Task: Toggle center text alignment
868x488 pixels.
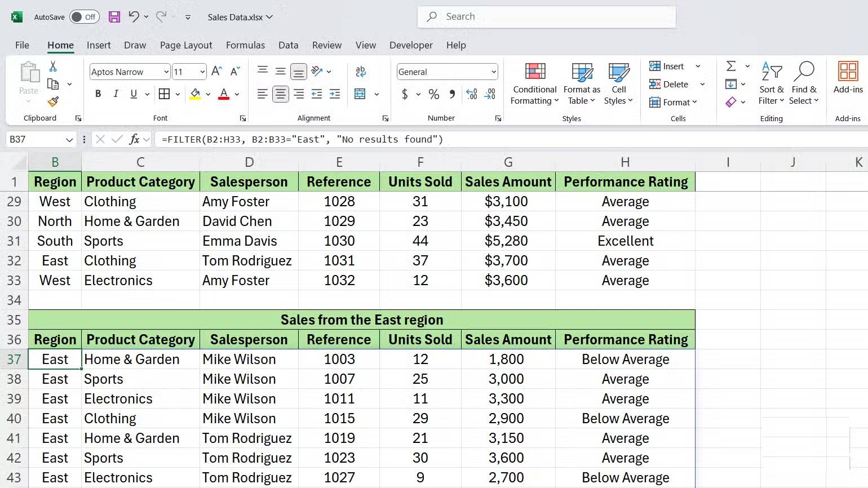Action: point(280,94)
